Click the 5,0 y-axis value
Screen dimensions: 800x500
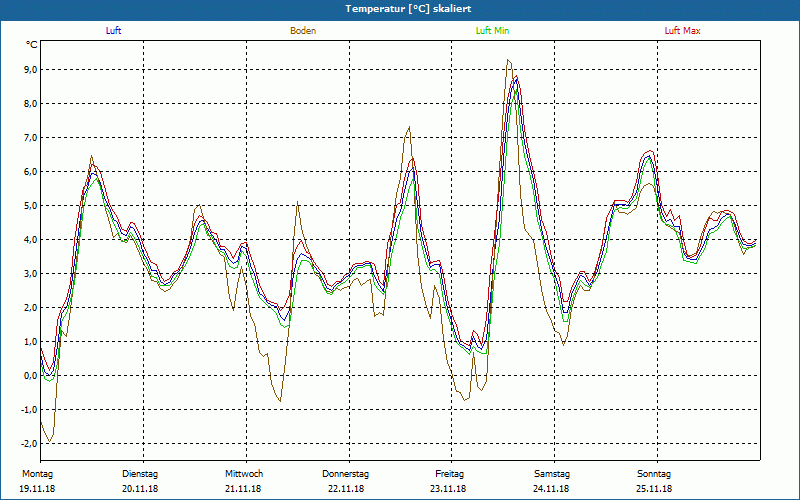(31, 206)
